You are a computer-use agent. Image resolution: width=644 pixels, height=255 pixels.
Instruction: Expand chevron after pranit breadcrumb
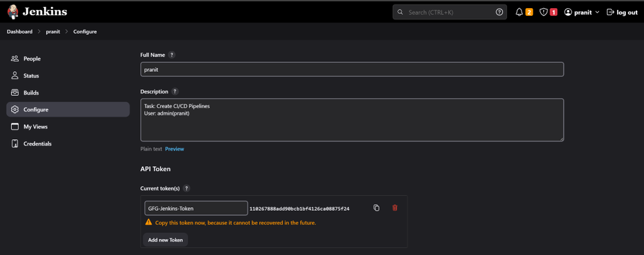(x=67, y=31)
